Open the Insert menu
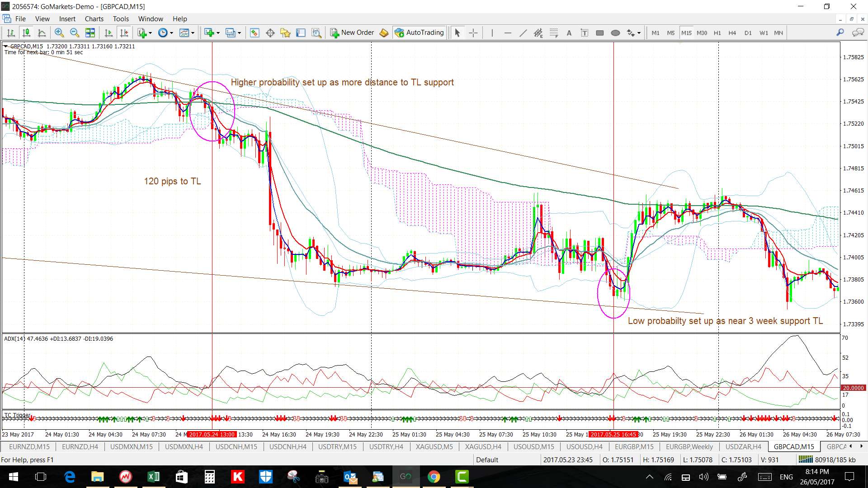 click(x=67, y=19)
